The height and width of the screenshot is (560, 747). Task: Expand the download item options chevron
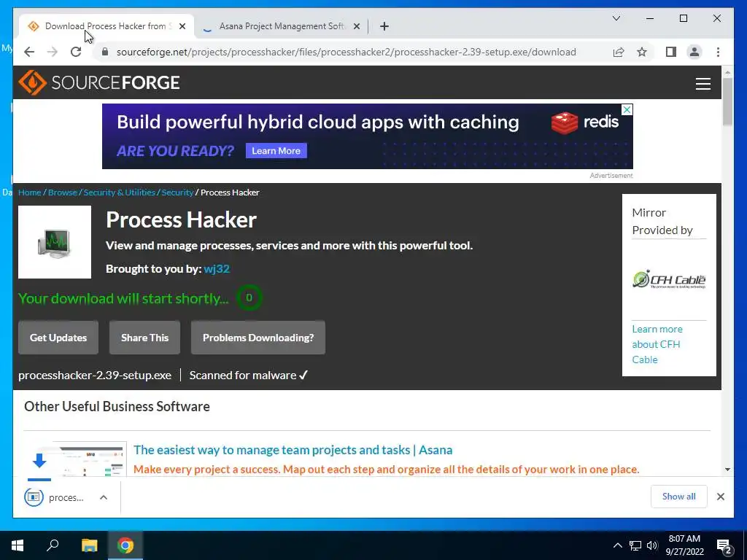click(x=104, y=497)
